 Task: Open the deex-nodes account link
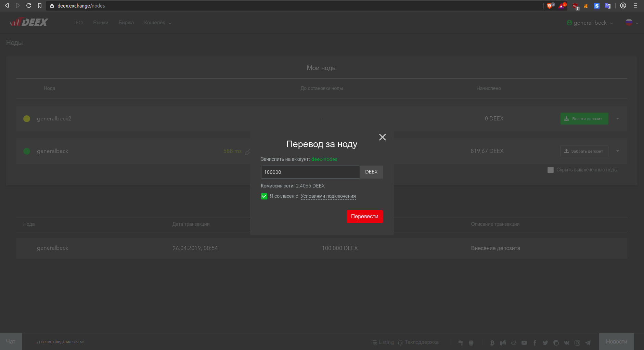[324, 159]
